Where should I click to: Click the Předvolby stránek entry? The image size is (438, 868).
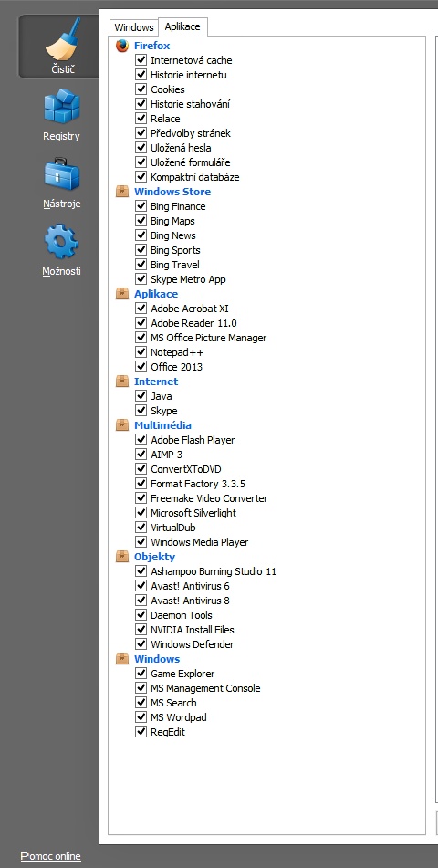191,133
